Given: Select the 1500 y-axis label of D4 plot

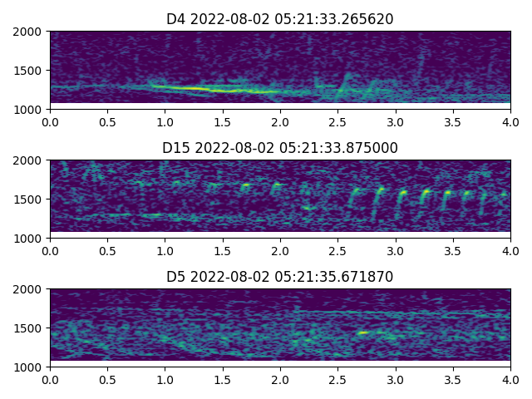Looking at the screenshot, I should tap(30, 71).
